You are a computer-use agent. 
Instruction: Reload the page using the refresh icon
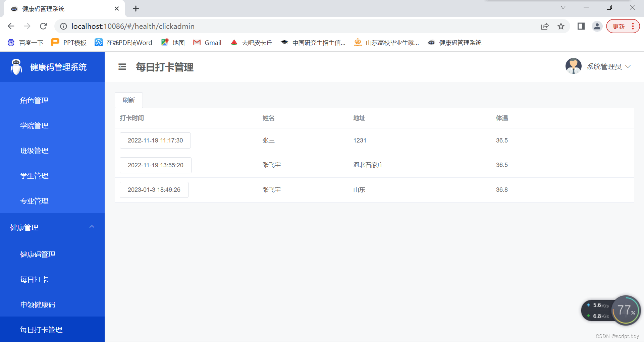[x=43, y=26]
